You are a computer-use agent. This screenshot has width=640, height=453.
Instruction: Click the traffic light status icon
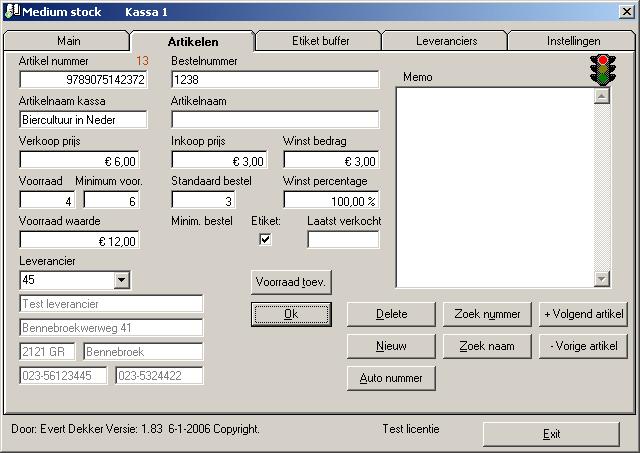[x=602, y=70]
